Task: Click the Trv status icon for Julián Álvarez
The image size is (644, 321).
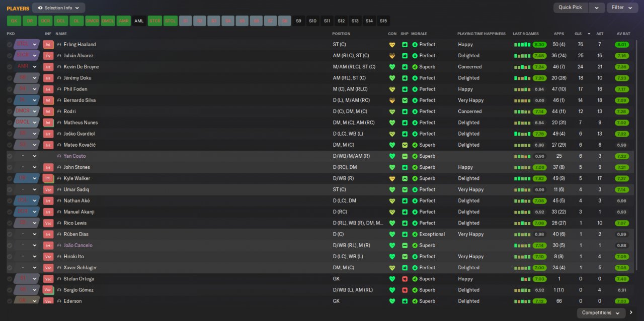Action: (x=48, y=56)
